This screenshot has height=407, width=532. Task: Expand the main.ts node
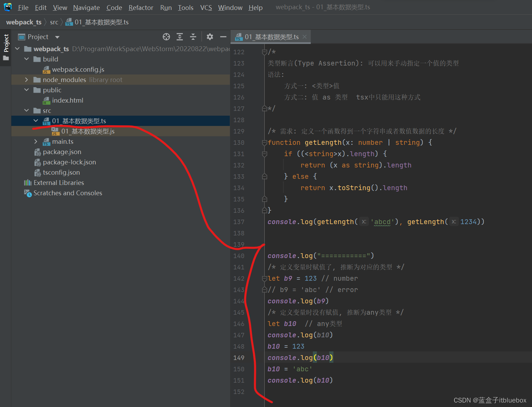pyautogui.click(x=36, y=141)
